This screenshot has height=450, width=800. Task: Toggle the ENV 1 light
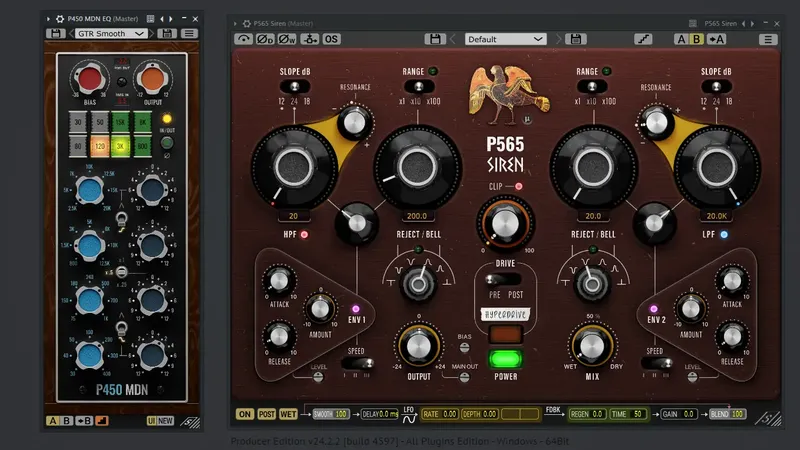(356, 309)
